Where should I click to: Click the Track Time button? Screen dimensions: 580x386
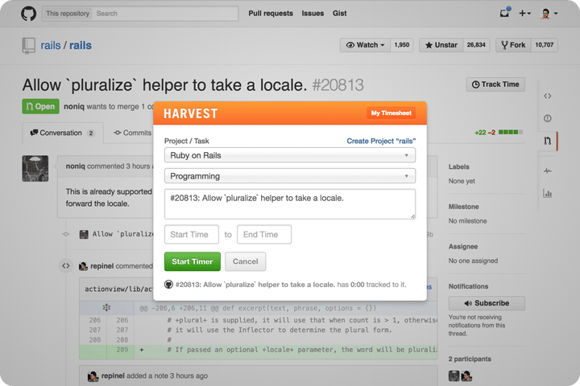[495, 84]
